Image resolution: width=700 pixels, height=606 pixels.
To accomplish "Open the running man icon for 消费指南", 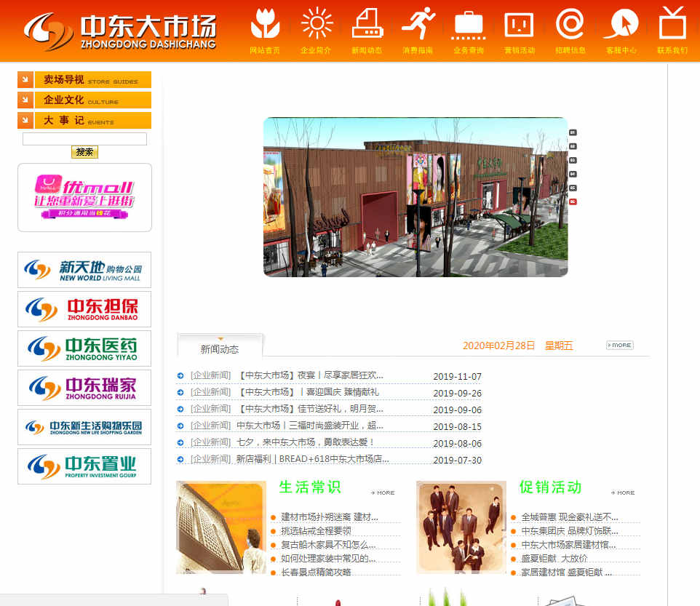I will (x=418, y=24).
